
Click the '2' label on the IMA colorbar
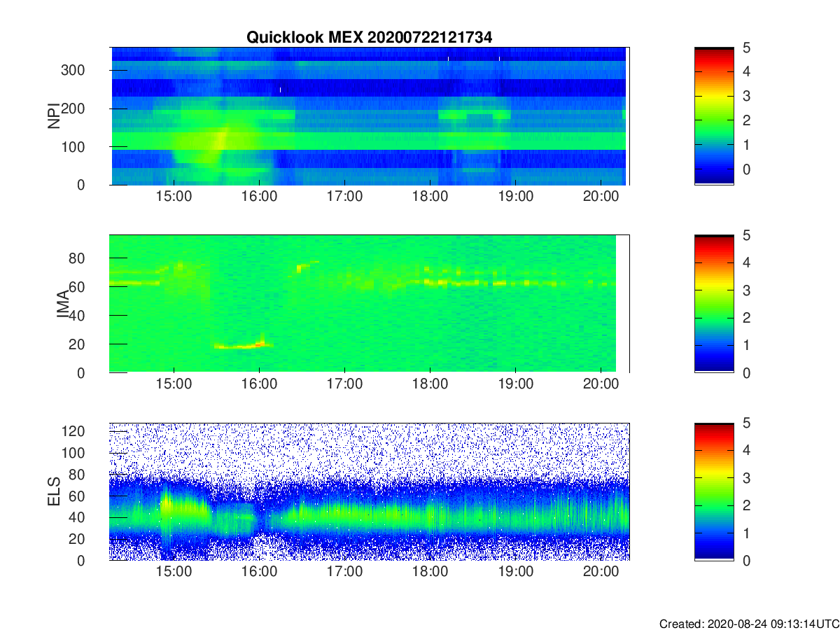[746, 318]
